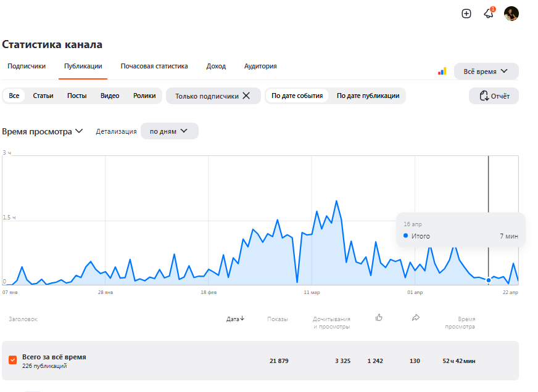Click the '52 ч 42 мин' watch time total
The height and width of the screenshot is (392, 538).
pos(459,361)
